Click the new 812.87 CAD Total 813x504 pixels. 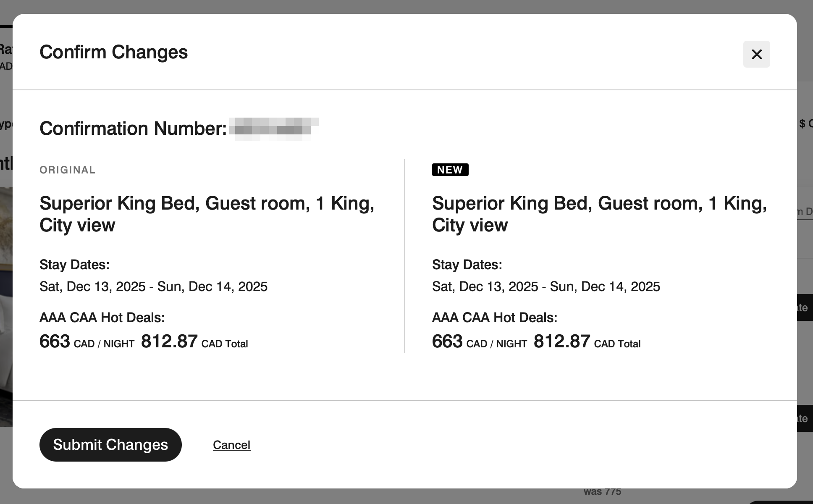click(587, 342)
